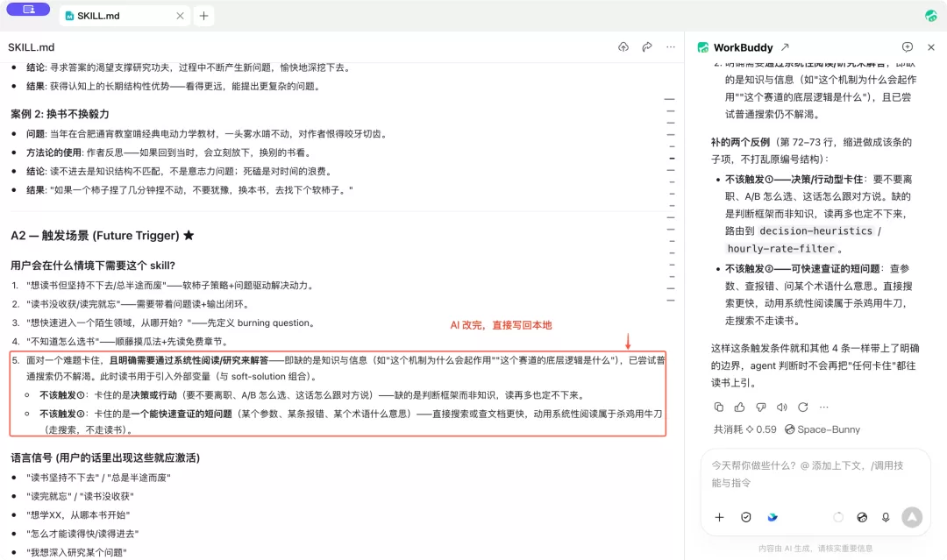
Task: Click list item '想读书但坚持不下去/总半途而废'
Action: point(170,286)
